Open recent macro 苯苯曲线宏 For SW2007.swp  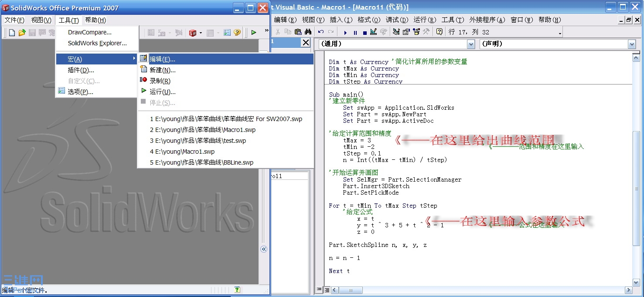click(x=225, y=119)
